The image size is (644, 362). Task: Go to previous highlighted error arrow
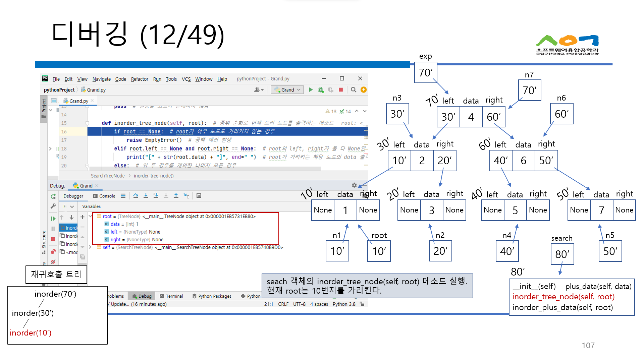point(357,111)
